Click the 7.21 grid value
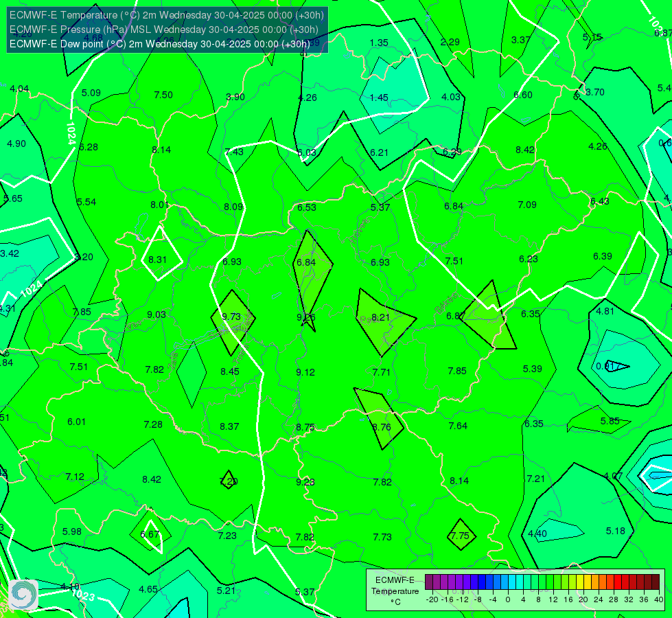 535,479
